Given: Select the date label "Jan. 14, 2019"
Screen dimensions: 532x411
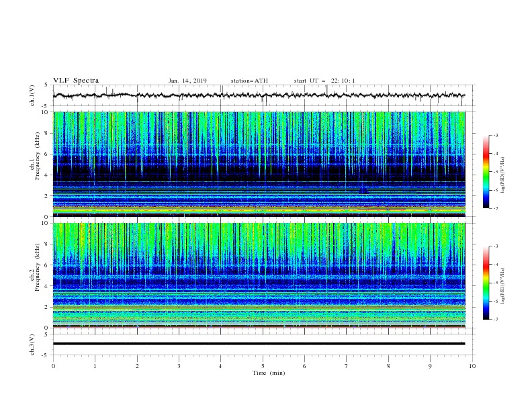Looking at the screenshot, I should [187, 81].
